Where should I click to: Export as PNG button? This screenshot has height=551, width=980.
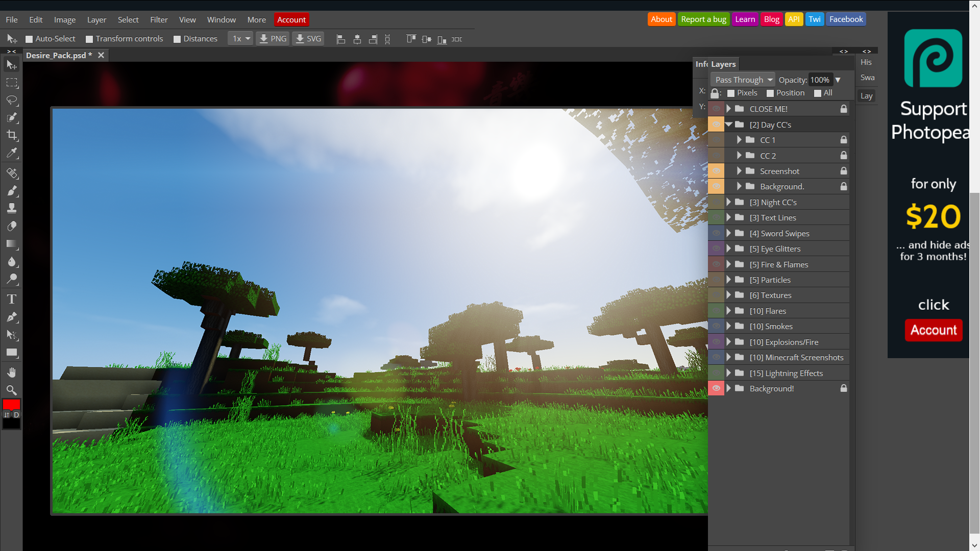[x=273, y=39]
